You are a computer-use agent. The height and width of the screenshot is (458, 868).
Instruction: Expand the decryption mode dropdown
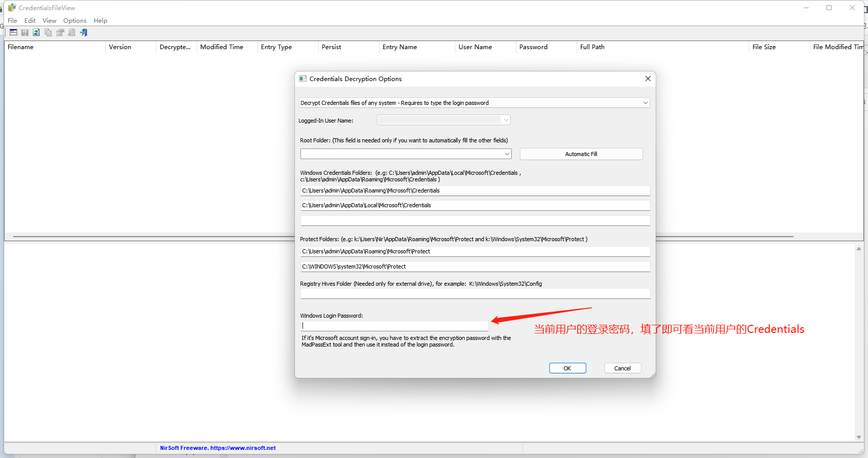645,103
